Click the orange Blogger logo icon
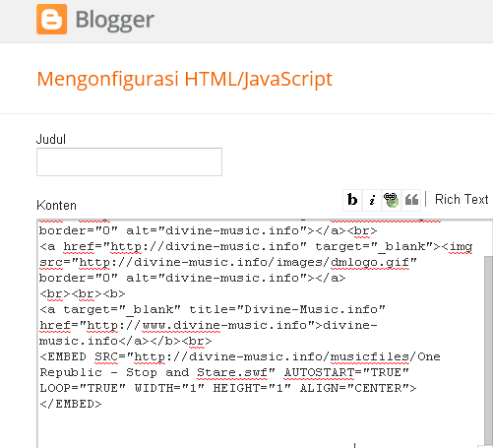 [52, 19]
